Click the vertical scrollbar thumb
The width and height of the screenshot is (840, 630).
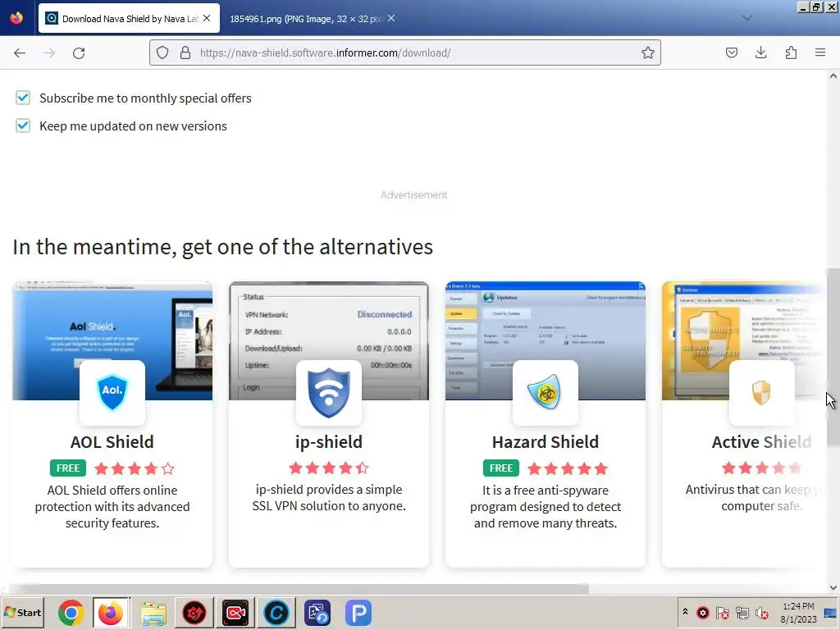point(833,356)
